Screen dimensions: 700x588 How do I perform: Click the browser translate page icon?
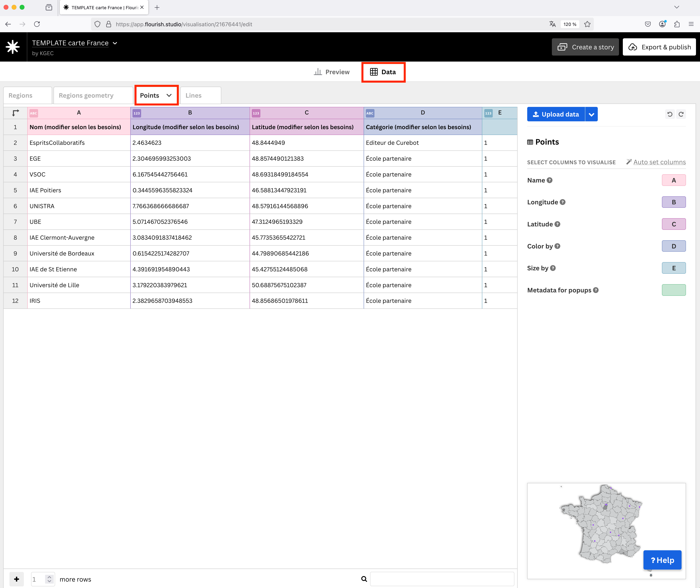[552, 24]
